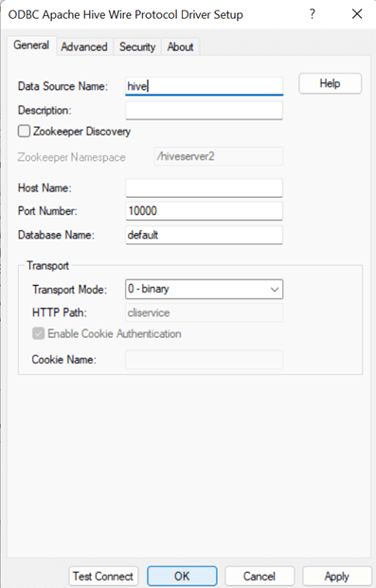The height and width of the screenshot is (588, 376).
Task: Click the Cancel button
Action: point(260,576)
